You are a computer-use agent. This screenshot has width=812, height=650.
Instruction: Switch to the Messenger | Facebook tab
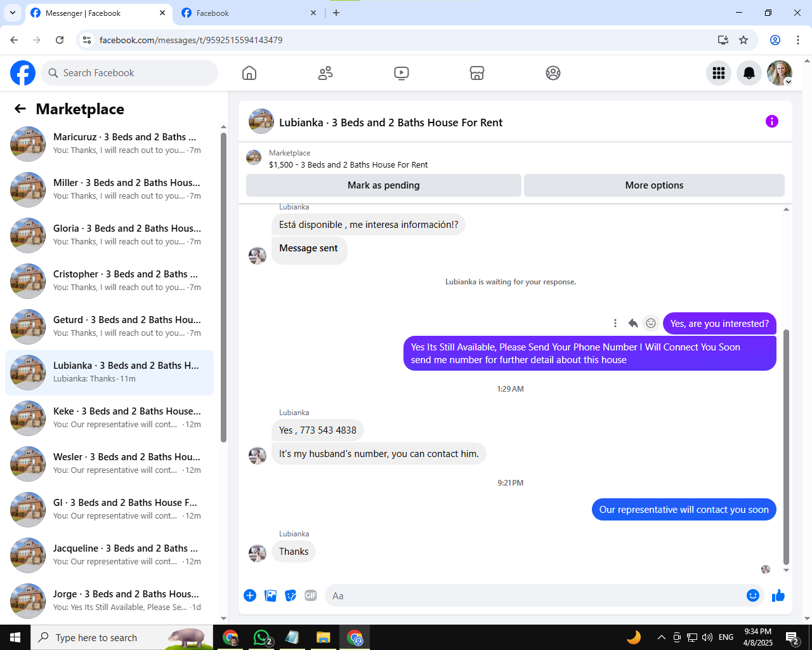[98, 13]
